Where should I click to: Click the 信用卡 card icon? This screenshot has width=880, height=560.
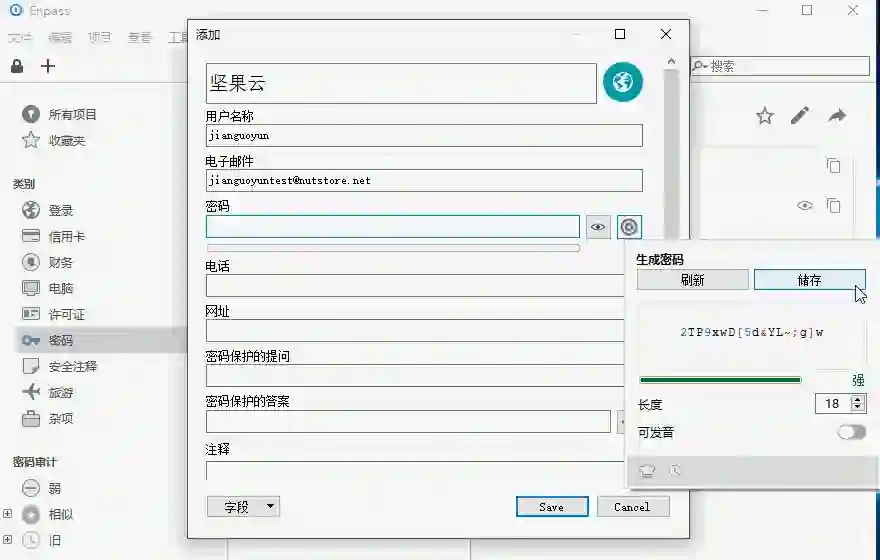click(x=31, y=236)
